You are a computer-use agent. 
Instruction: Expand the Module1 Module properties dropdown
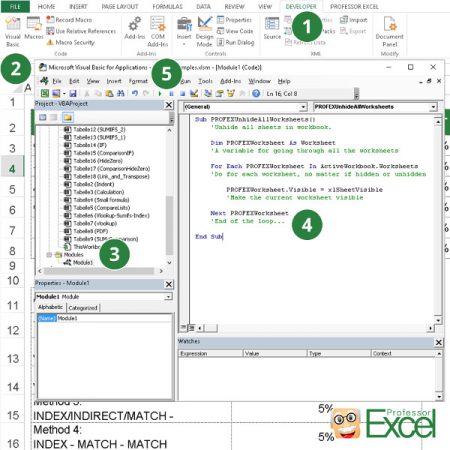[104, 297]
